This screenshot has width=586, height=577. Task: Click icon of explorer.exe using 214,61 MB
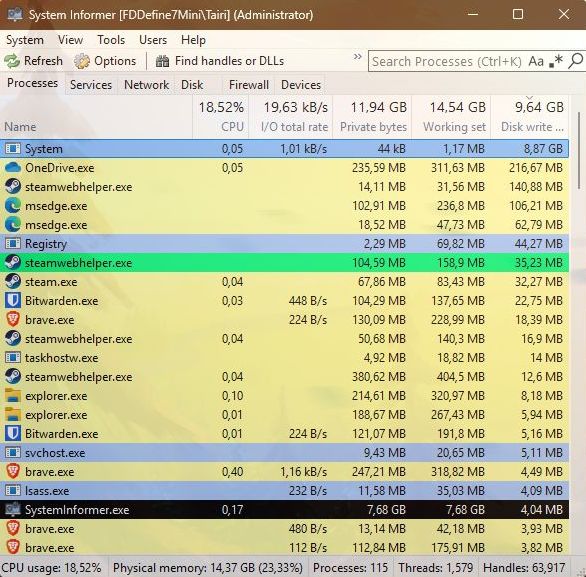click(13, 395)
